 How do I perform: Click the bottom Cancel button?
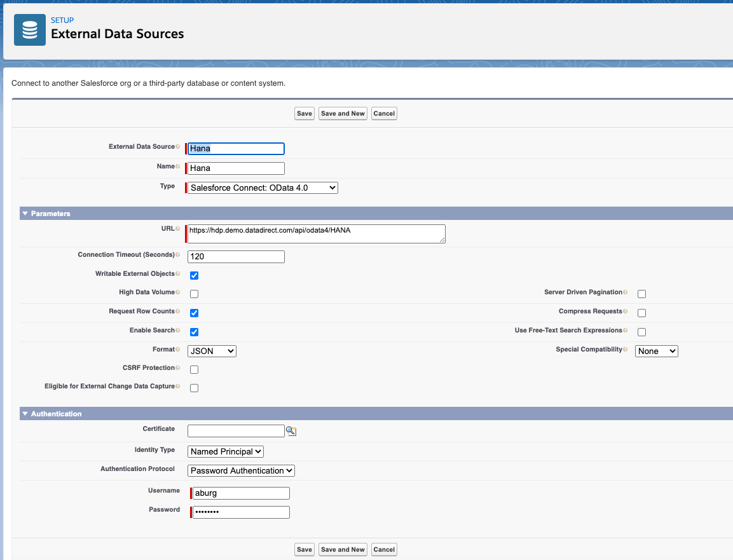pyautogui.click(x=384, y=549)
